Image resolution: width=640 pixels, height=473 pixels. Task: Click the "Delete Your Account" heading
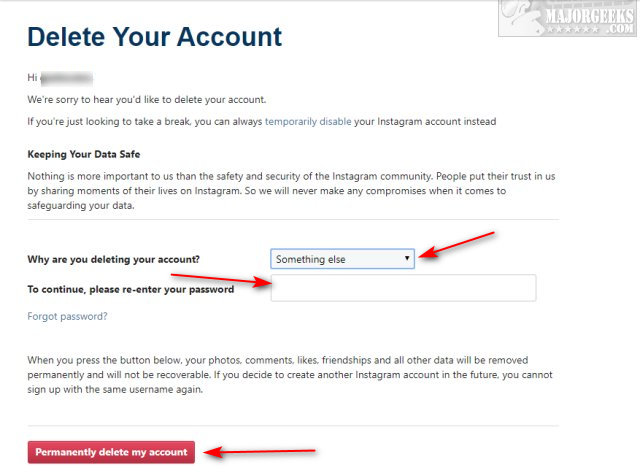(155, 38)
